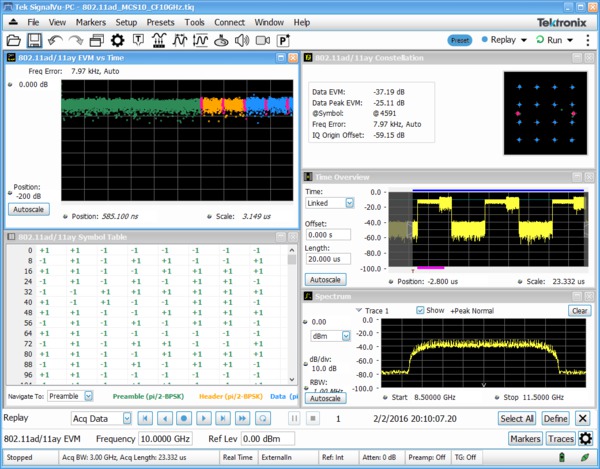The height and width of the screenshot is (469, 600).
Task: Click the Open file folder icon
Action: (x=14, y=41)
